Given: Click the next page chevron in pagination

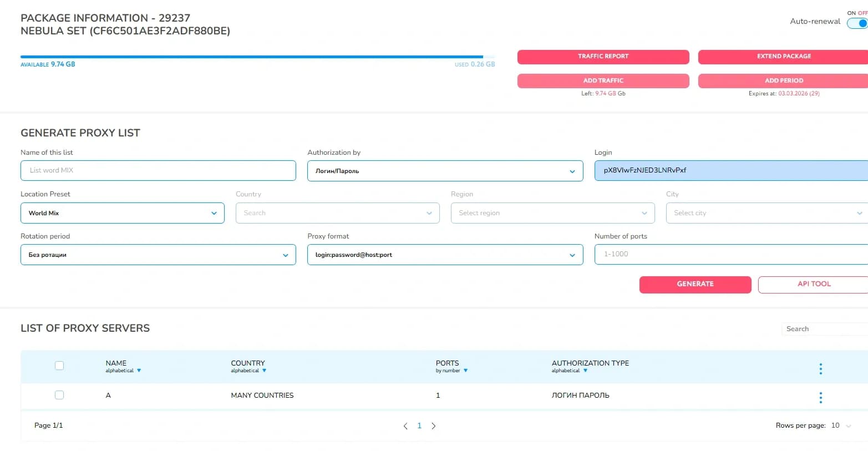Looking at the screenshot, I should pos(434,425).
